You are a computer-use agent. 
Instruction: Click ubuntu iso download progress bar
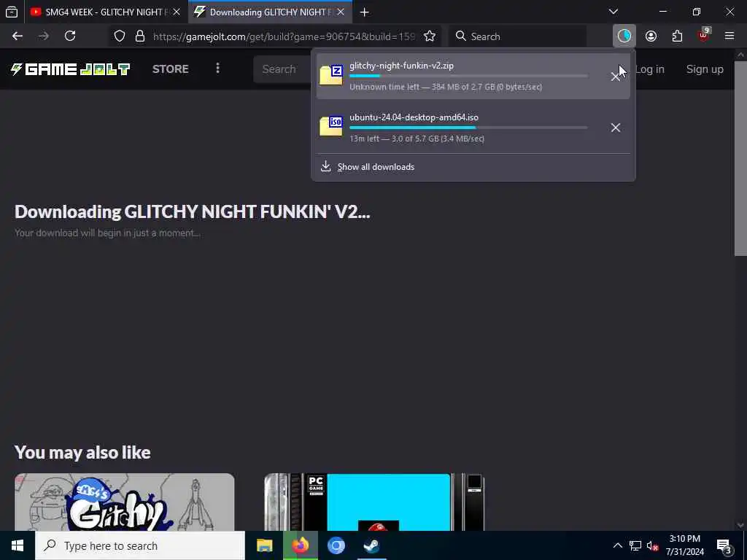coord(468,128)
